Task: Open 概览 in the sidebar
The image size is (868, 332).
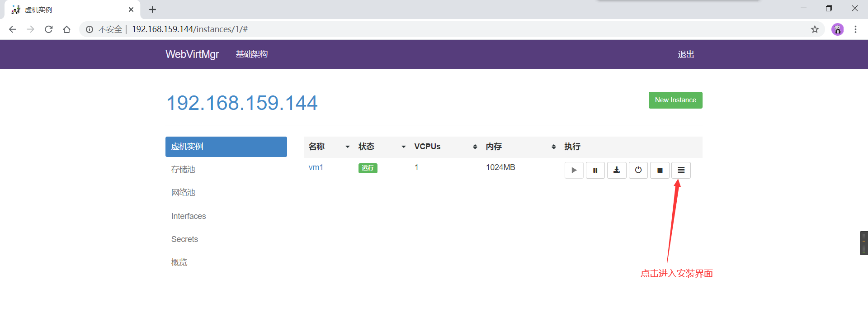Action: [x=226, y=262]
